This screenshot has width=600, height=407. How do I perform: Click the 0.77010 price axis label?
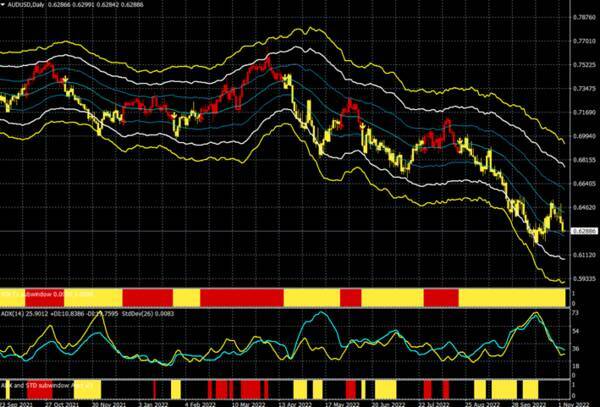[x=584, y=41]
